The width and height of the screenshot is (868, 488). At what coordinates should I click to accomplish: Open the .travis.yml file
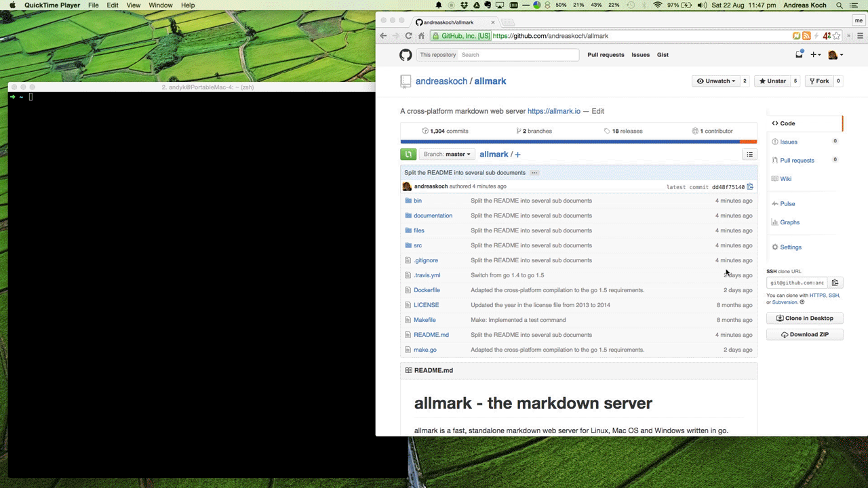coord(427,275)
